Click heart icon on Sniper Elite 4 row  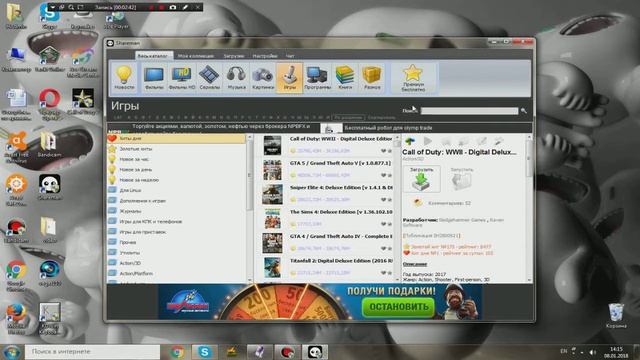[383, 200]
